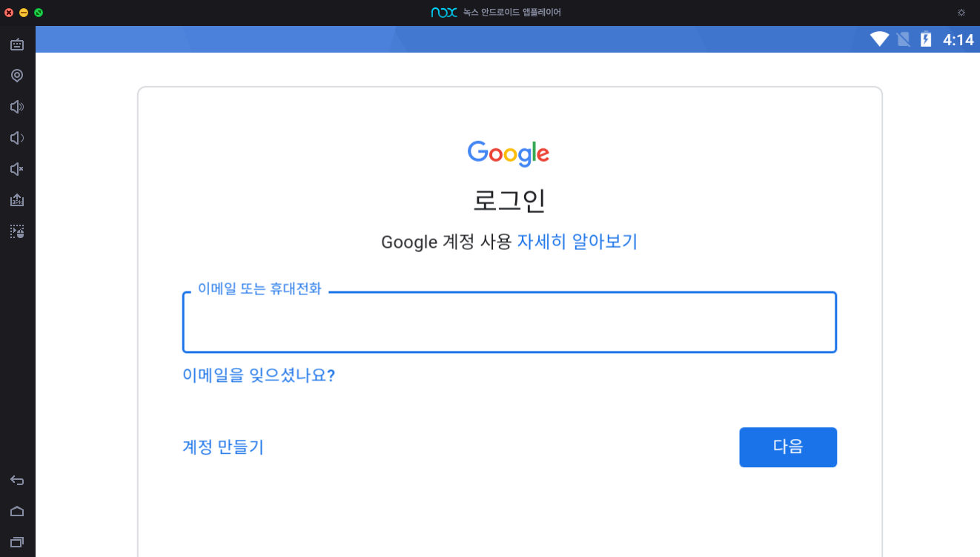Click the 이메일을 잊으셨나요? link
This screenshot has width=980, height=557.
tap(259, 375)
